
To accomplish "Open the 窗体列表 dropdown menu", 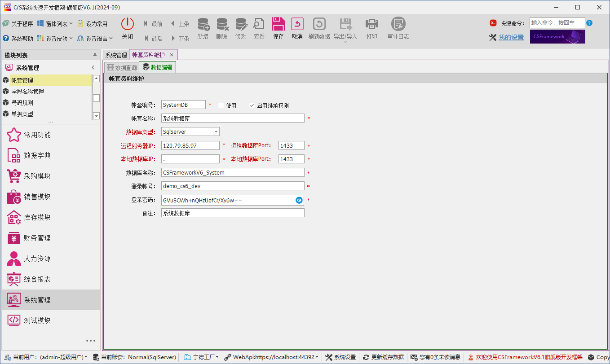I will [55, 24].
